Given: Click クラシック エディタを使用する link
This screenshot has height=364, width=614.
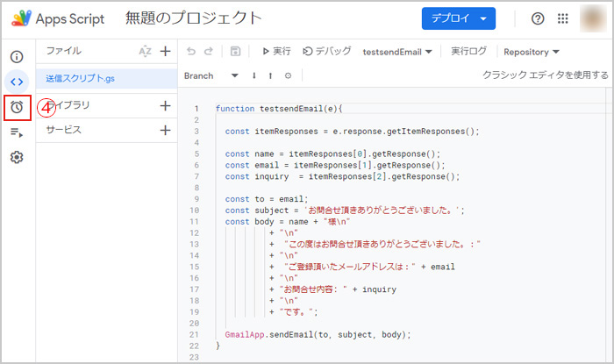Looking at the screenshot, I should (x=546, y=75).
